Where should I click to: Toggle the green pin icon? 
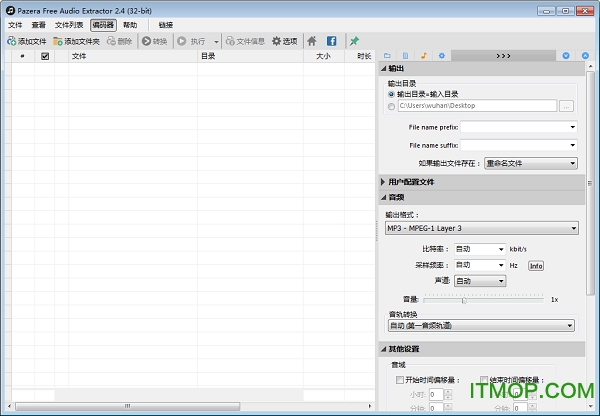tap(354, 41)
